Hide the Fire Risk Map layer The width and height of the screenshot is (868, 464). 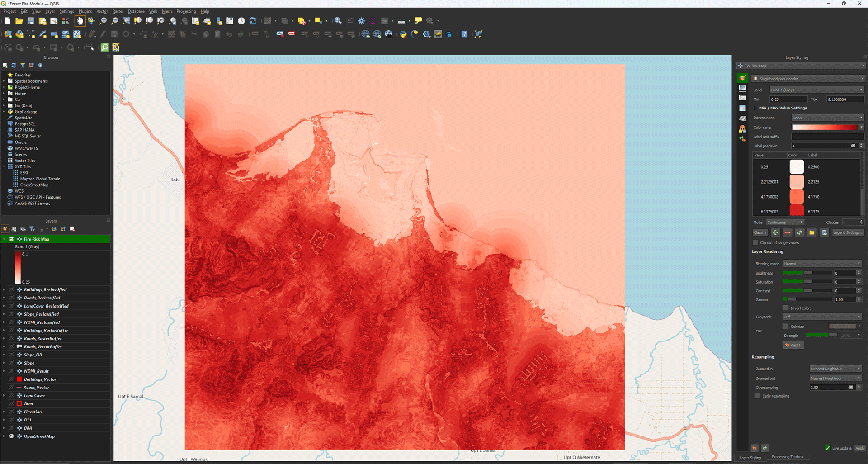coord(12,239)
